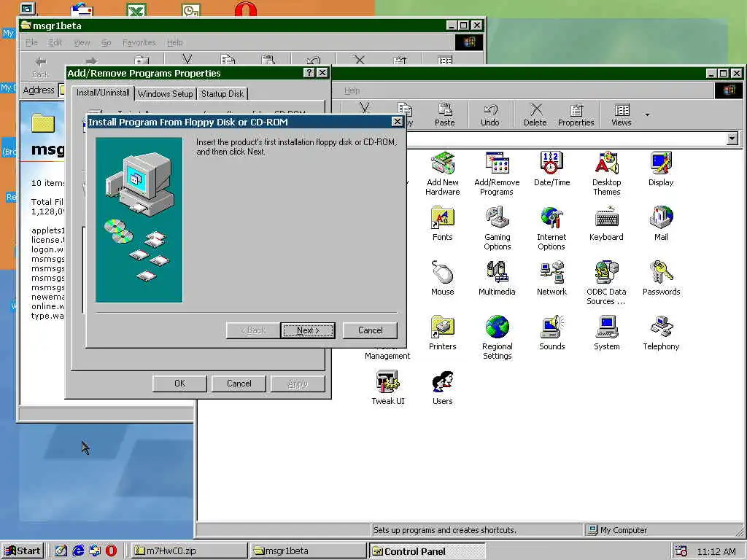Open the Help menu in Control Panel
This screenshot has height=560, width=747.
click(x=352, y=90)
